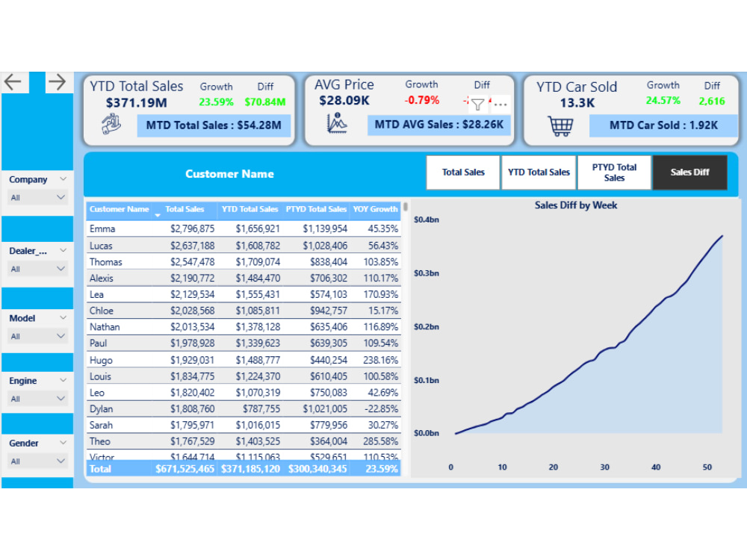The width and height of the screenshot is (747, 560).
Task: Select the Alexis customer row
Action: click(x=244, y=278)
